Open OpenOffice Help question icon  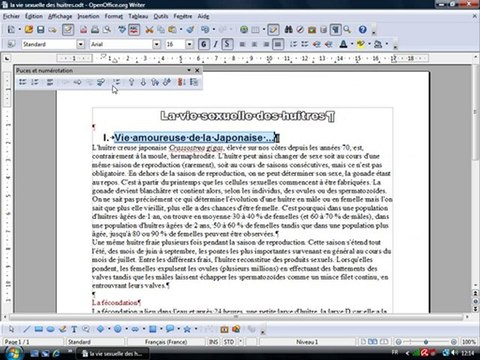tap(363, 30)
